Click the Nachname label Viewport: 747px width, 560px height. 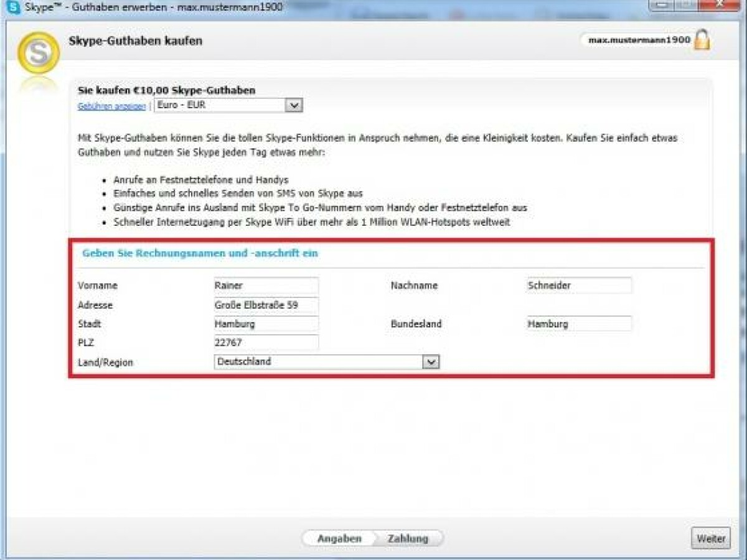click(414, 286)
